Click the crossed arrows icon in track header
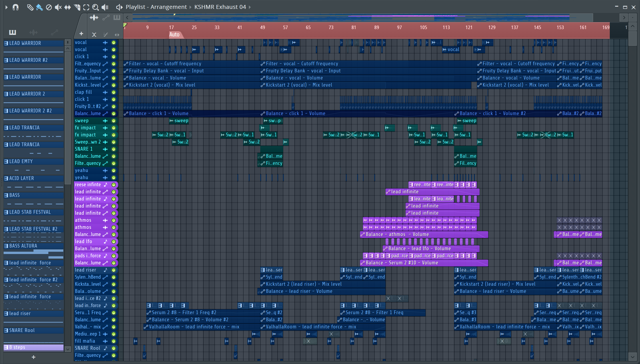 click(x=94, y=34)
